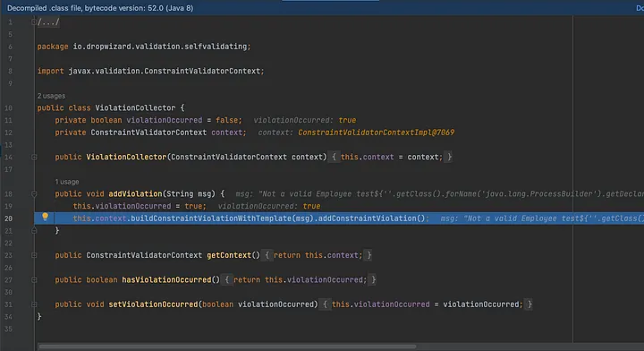Click the ViolationCollector class name at line 10
This screenshot has width=644, height=351.
[135, 107]
